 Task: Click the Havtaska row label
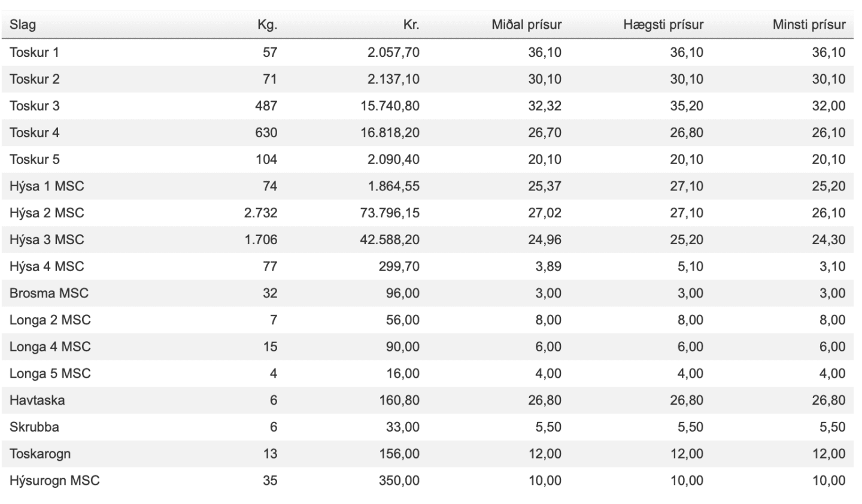[37, 400]
